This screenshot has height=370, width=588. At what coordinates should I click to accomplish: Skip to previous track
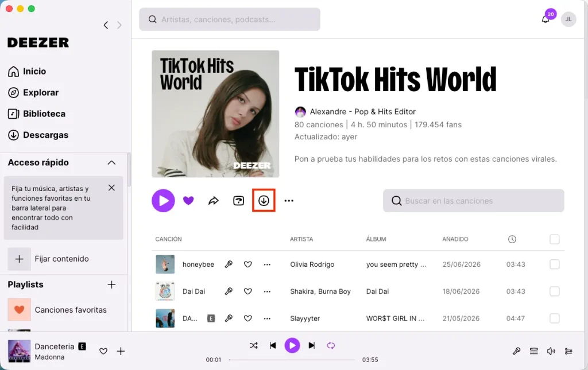(273, 345)
